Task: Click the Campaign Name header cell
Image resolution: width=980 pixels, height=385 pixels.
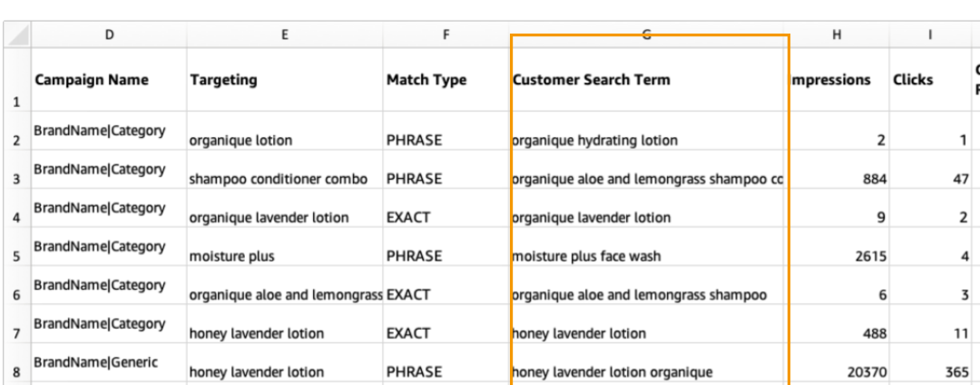Action: pos(108,80)
